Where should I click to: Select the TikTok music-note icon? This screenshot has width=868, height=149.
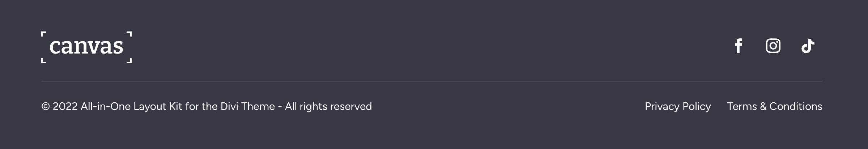808,46
